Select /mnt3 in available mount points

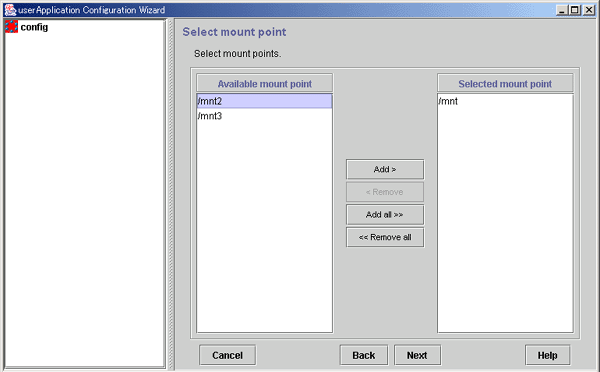click(x=264, y=116)
